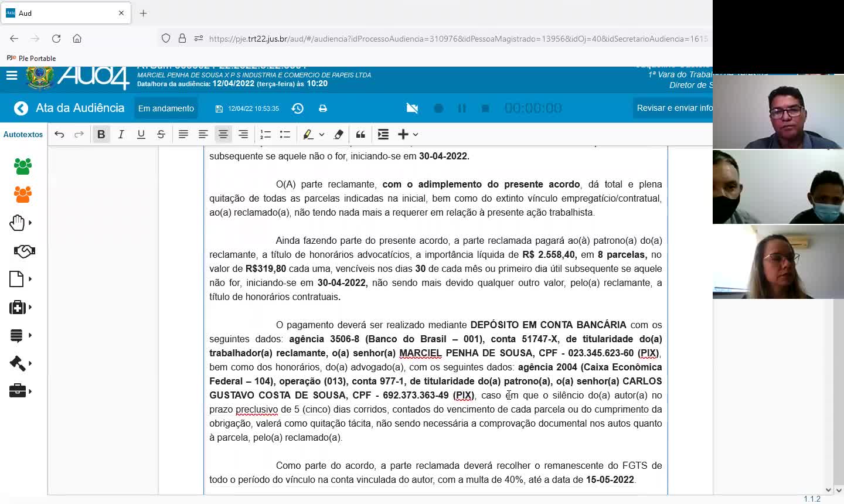The image size is (844, 504).
Task: Click the save icon beside the timestamp
Action: coord(219,109)
